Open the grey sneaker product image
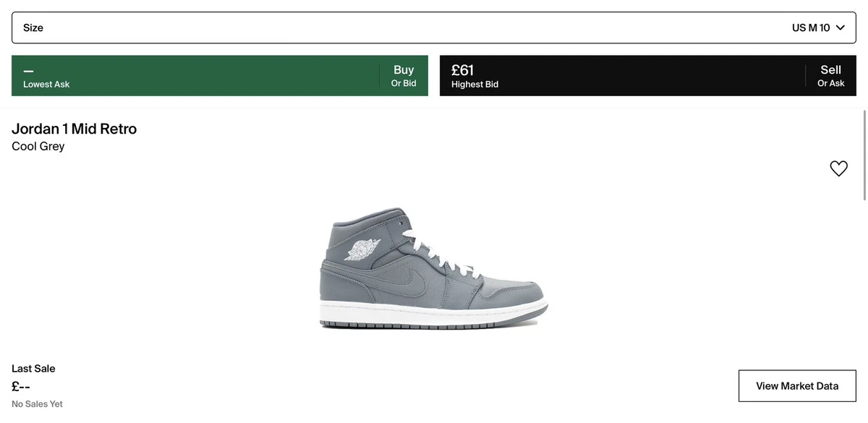 click(434, 269)
